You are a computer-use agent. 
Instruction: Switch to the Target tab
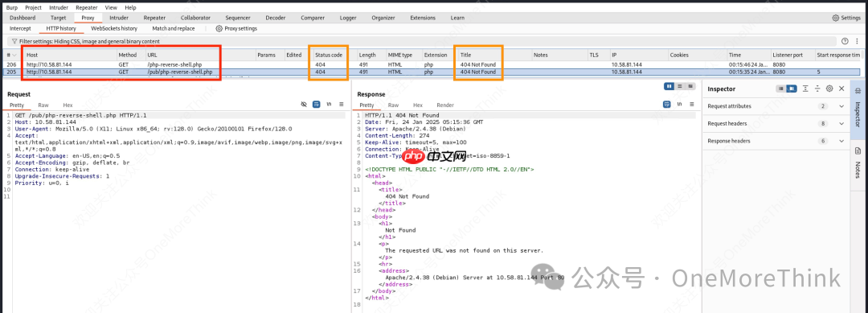58,18
